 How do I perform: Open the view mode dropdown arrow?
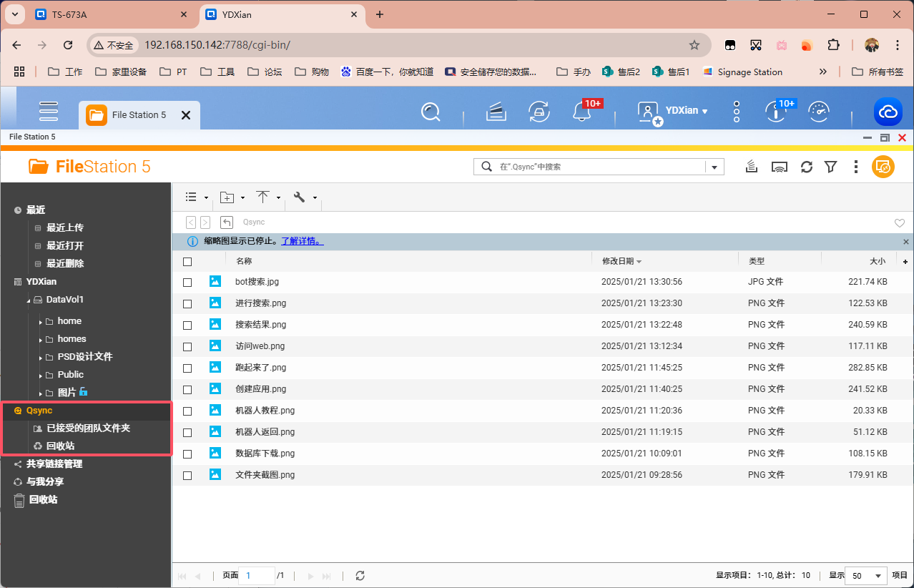(x=207, y=197)
